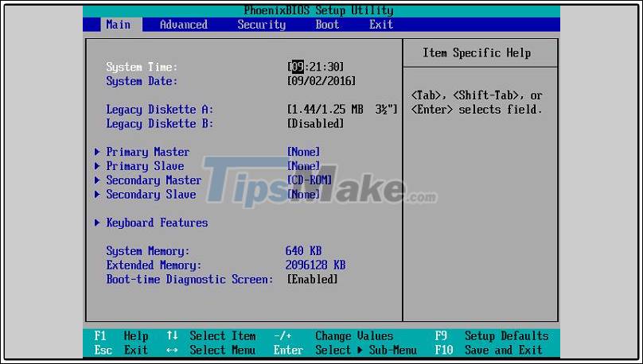Open the Primary Slave sub-menu label

[x=145, y=166]
